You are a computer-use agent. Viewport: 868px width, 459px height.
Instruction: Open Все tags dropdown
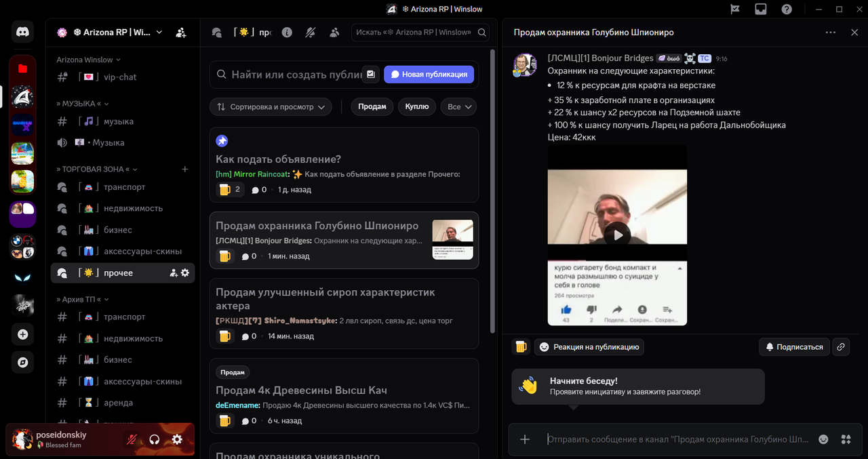458,106
